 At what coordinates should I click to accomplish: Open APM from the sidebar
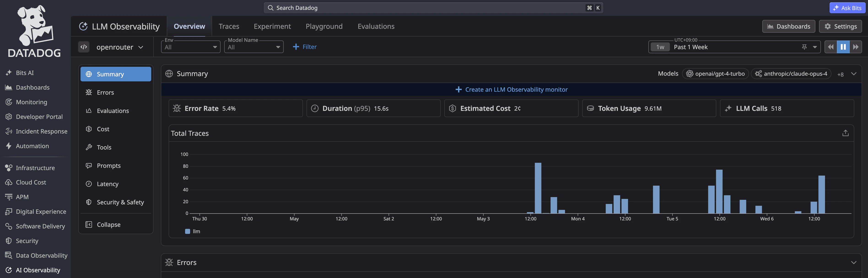point(17,197)
